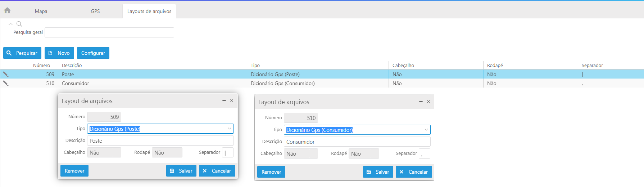
Task: Switch to the GPS tab
Action: [95, 11]
